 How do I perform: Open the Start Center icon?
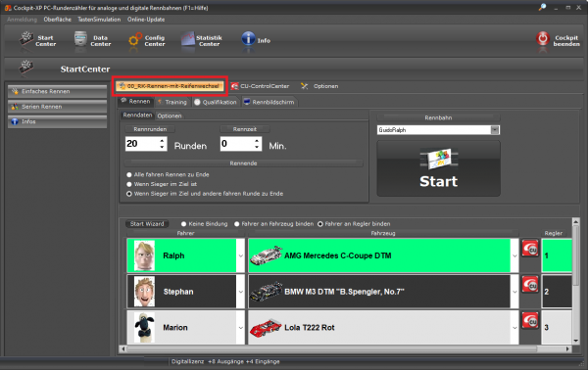pyautogui.click(x=26, y=39)
